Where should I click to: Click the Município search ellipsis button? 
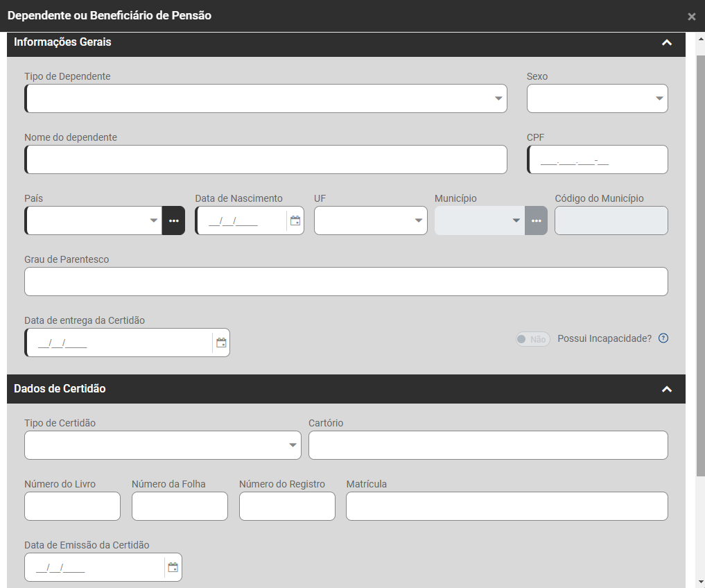536,220
